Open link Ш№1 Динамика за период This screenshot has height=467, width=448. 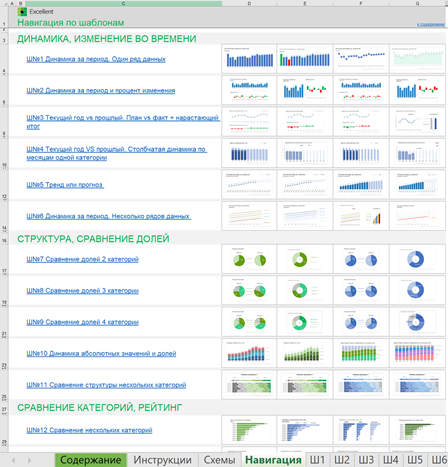tap(96, 59)
